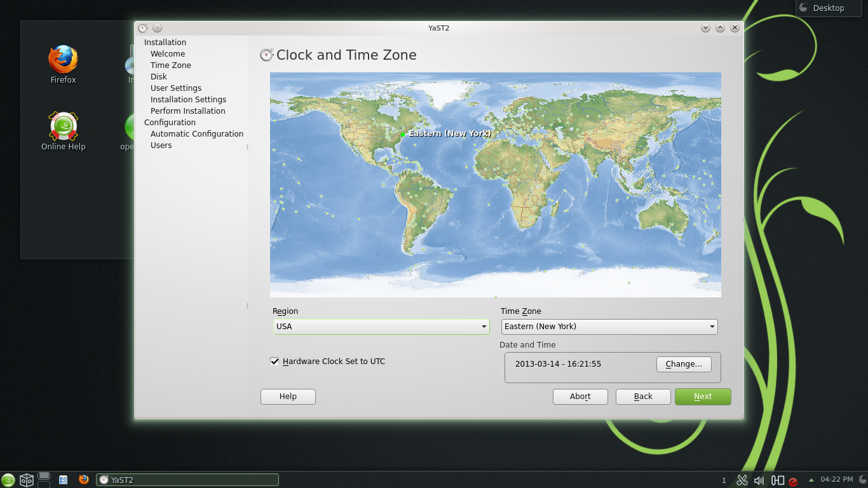The width and height of the screenshot is (868, 488).
Task: Click the clock icon beside Clock and Time Zone
Action: tap(267, 55)
